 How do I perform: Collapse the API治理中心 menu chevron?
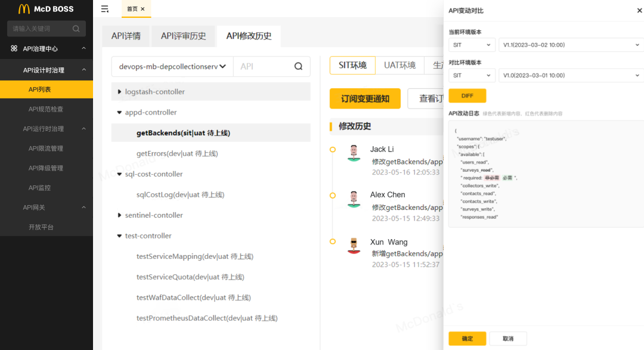[x=84, y=48]
